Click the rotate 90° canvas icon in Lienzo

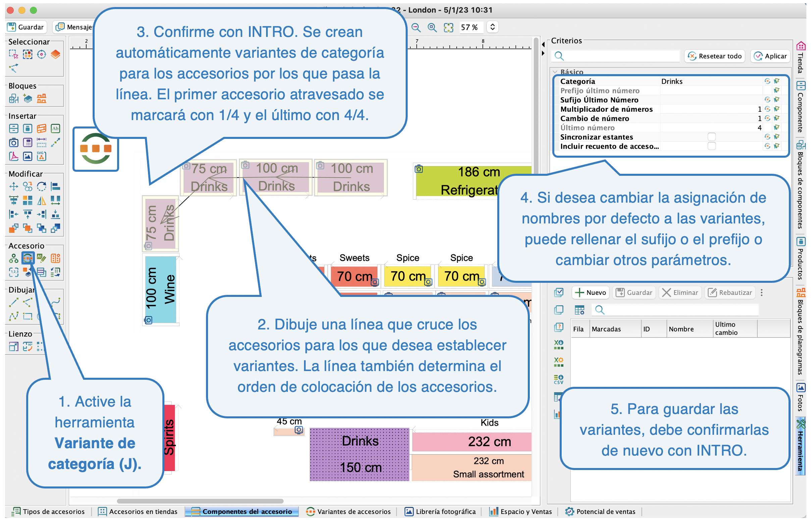(x=28, y=347)
